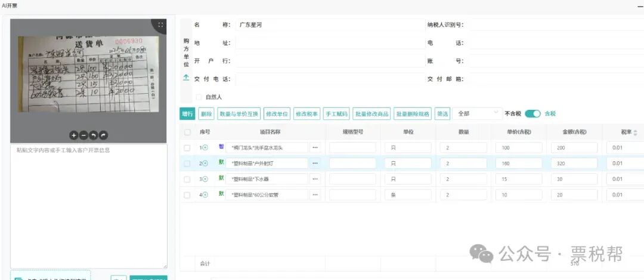Viewport: 644px width, 280px height.
Task: Click the 筛选 button
Action: click(x=442, y=114)
